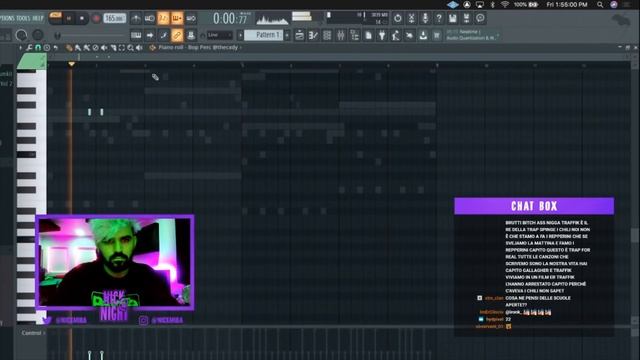
Task: Click the horizontal slider beside the pitch knob
Action: click(x=91, y=36)
